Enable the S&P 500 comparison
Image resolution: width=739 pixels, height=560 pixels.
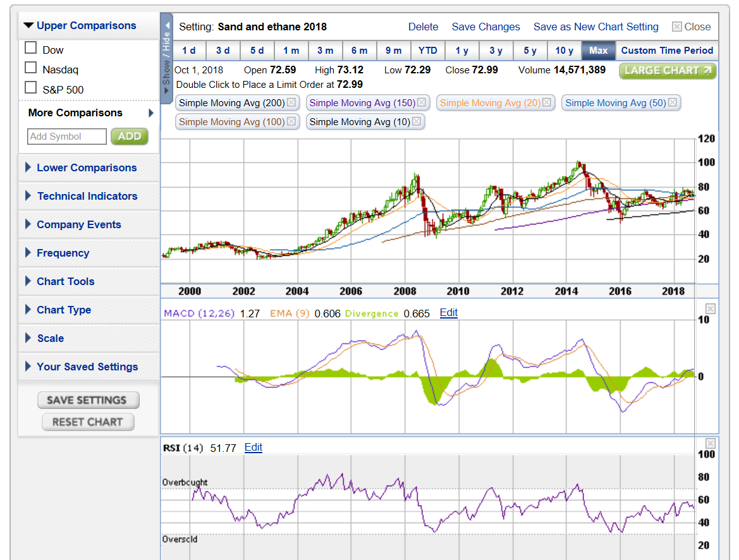click(30, 88)
